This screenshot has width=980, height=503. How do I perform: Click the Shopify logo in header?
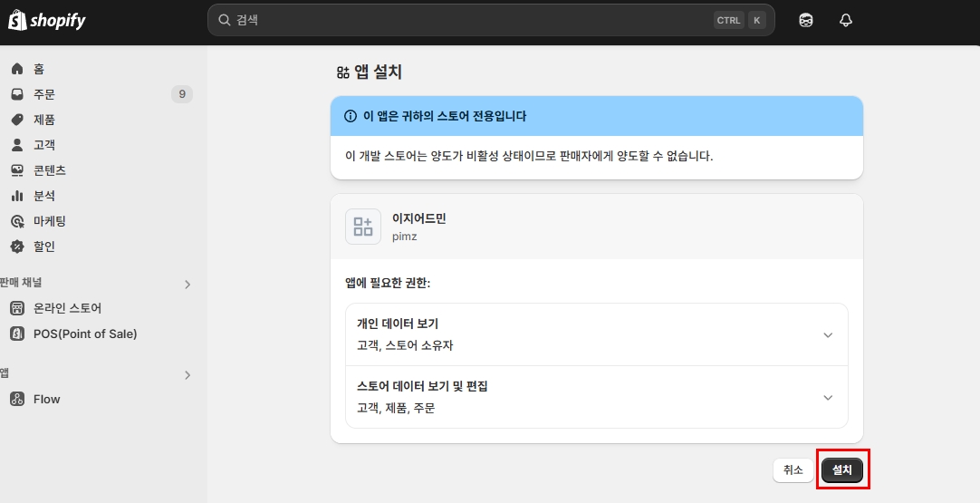(x=47, y=20)
